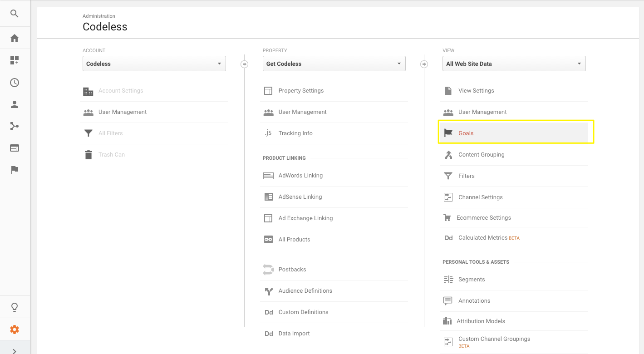Click the Audience Definitions icon
This screenshot has width=644, height=354.
coord(268,291)
